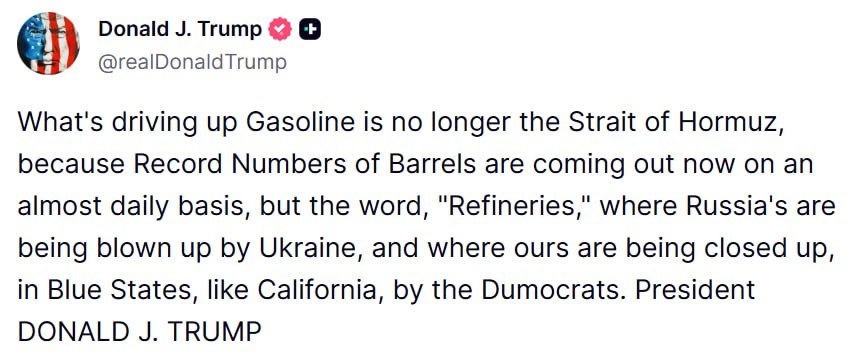
Task: Click the "DONALD J. TRUMP" signature line
Action: point(139,332)
